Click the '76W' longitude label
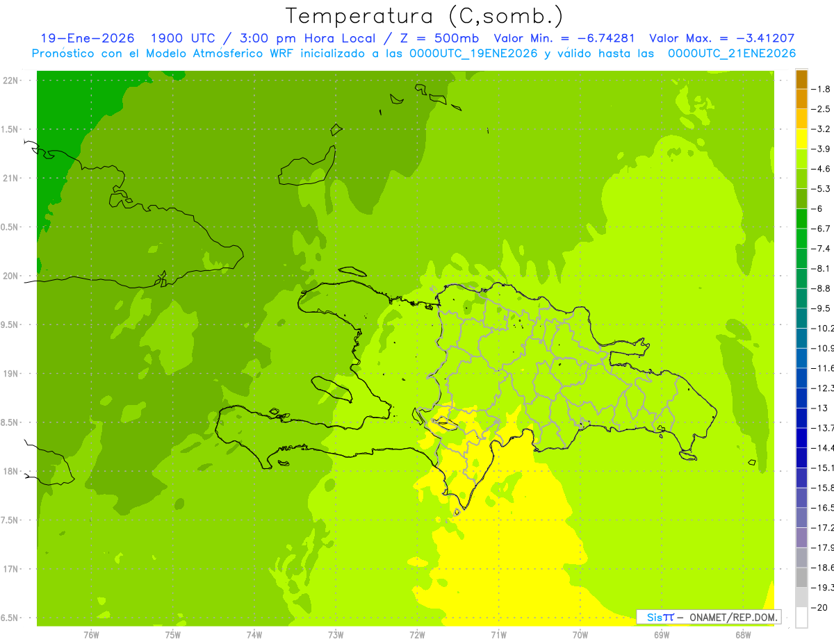 pyautogui.click(x=91, y=634)
